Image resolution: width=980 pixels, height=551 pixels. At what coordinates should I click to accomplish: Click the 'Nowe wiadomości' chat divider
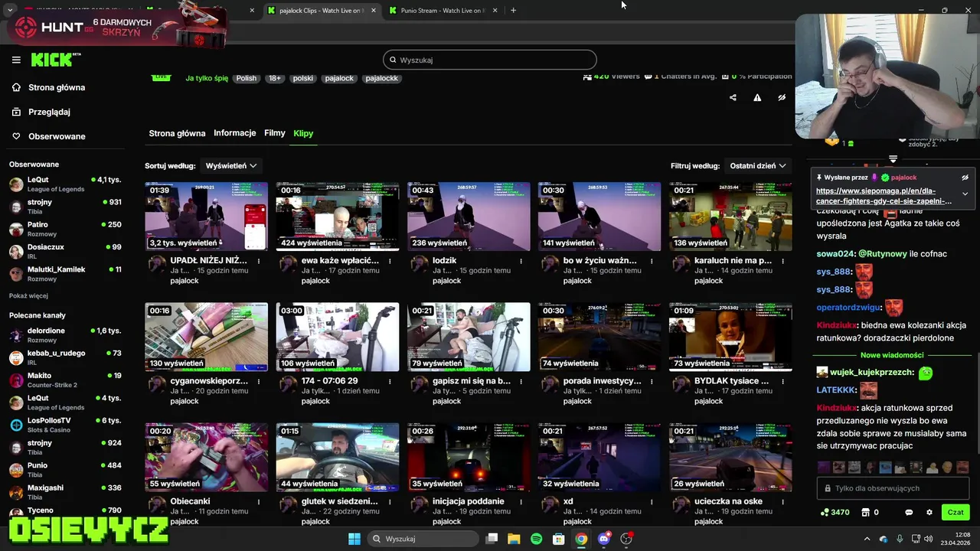(892, 355)
